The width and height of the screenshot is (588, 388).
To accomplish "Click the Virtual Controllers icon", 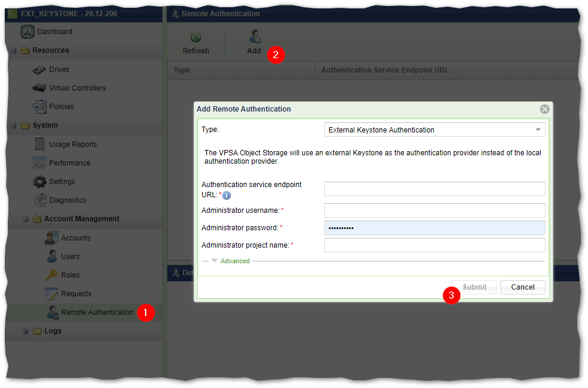I will (39, 88).
